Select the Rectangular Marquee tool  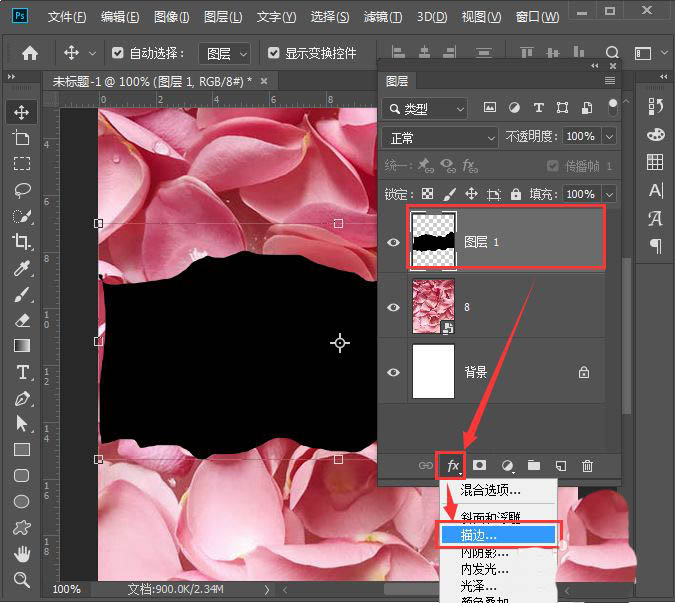click(x=21, y=164)
